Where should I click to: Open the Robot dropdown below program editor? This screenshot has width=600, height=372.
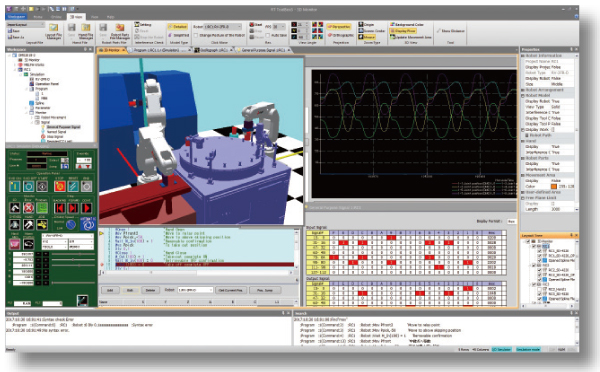click(x=195, y=290)
